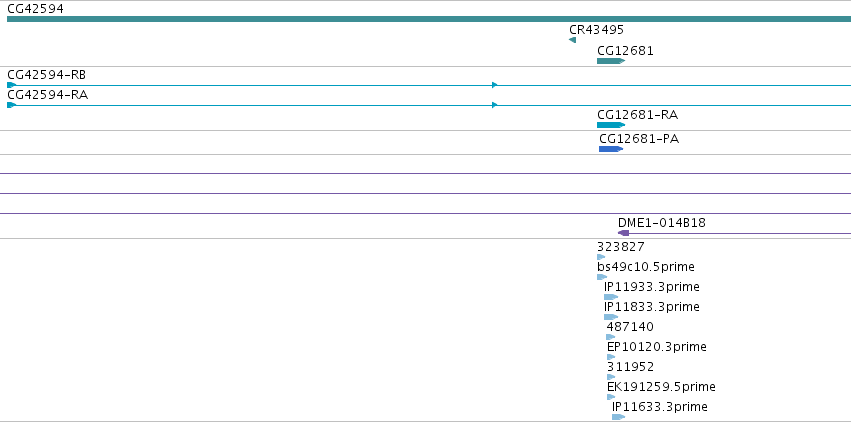Click the bs49c10.5prime label
Screen dimensions: 851x422
[646, 267]
